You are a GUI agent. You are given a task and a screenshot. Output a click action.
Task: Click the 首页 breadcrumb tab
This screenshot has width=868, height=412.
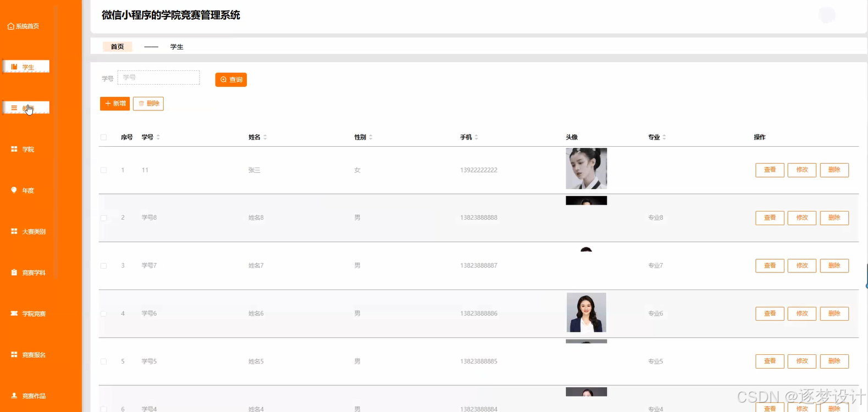click(117, 47)
